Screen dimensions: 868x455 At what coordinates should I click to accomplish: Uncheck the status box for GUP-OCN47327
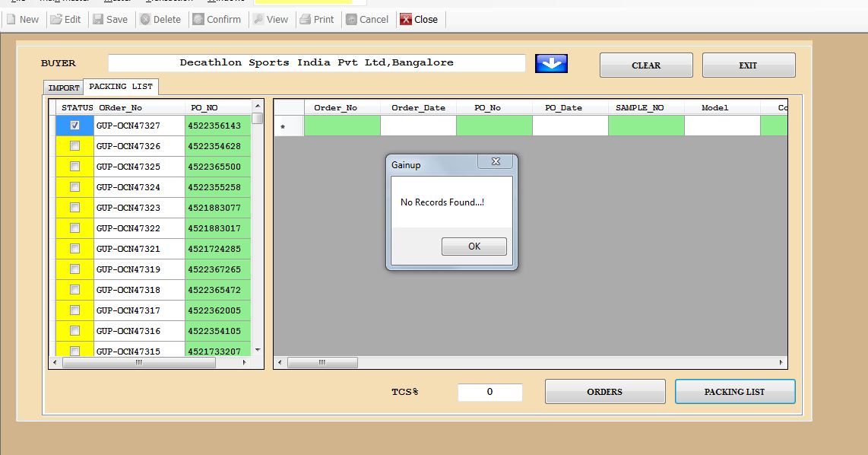pyautogui.click(x=74, y=126)
